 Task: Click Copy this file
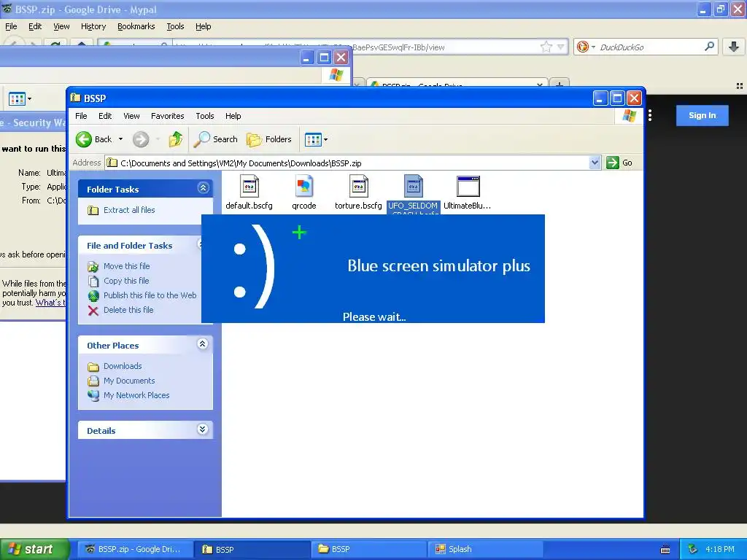coord(126,281)
